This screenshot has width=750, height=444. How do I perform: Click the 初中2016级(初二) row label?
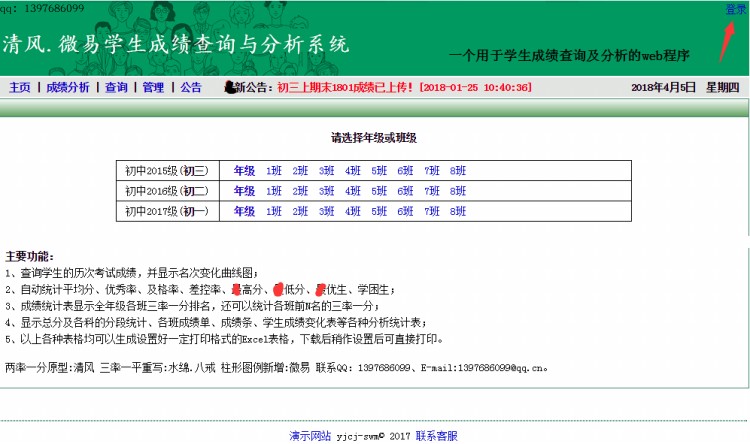click(167, 191)
